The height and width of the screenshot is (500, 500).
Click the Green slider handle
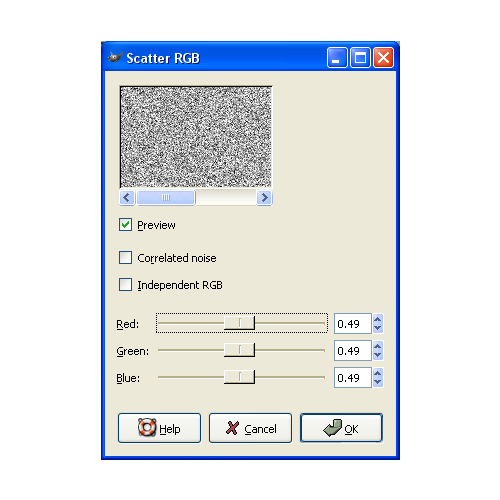(239, 350)
